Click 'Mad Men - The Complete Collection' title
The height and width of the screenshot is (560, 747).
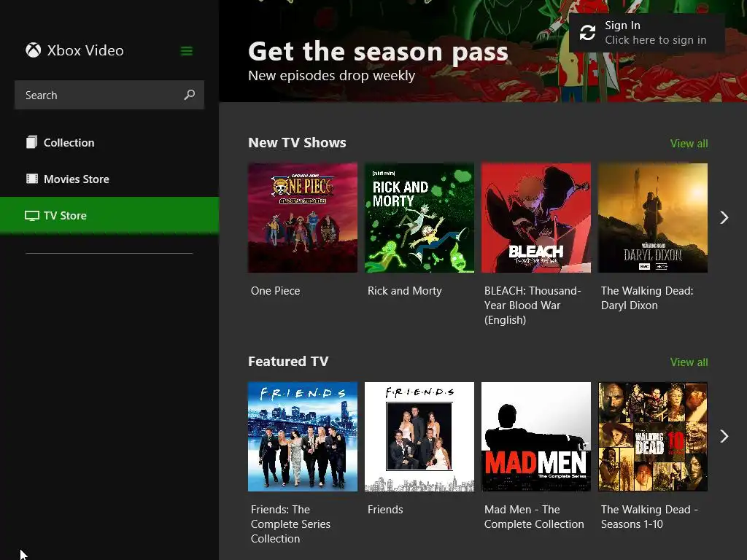point(534,517)
